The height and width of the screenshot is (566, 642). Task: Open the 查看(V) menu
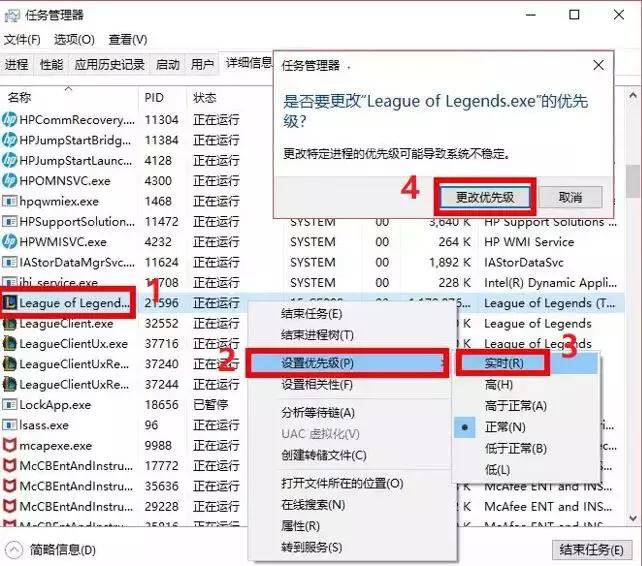click(x=128, y=40)
